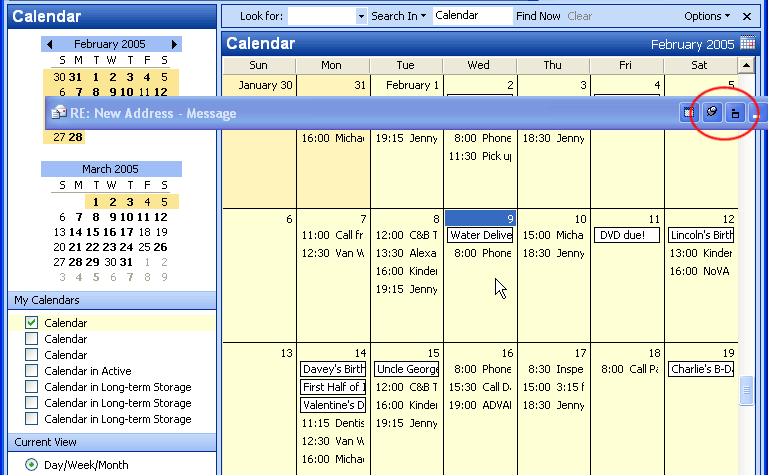Click the Search In field showing Calendar
The width and height of the screenshot is (768, 475).
tap(472, 16)
